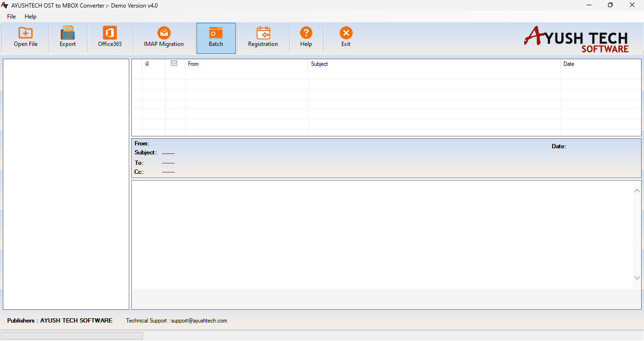Screen dimensions: 644x341
Task: Click the progress bar at bottom
Action: [x=72, y=336]
